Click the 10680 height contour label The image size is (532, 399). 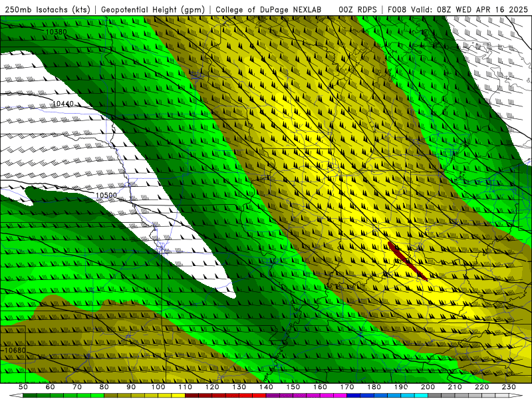(15, 350)
